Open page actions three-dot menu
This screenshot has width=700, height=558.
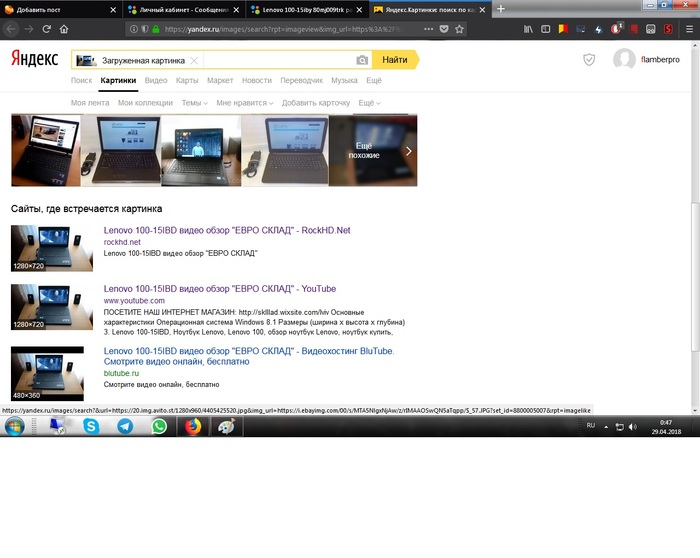pyautogui.click(x=429, y=29)
